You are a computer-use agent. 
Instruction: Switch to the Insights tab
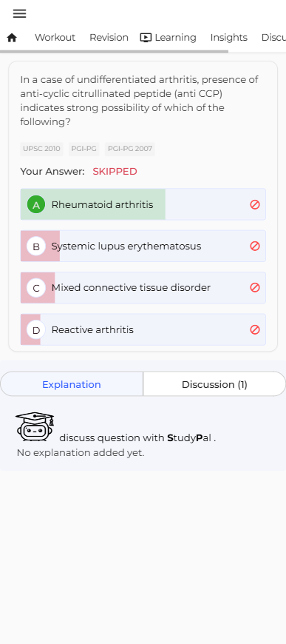pyautogui.click(x=228, y=37)
